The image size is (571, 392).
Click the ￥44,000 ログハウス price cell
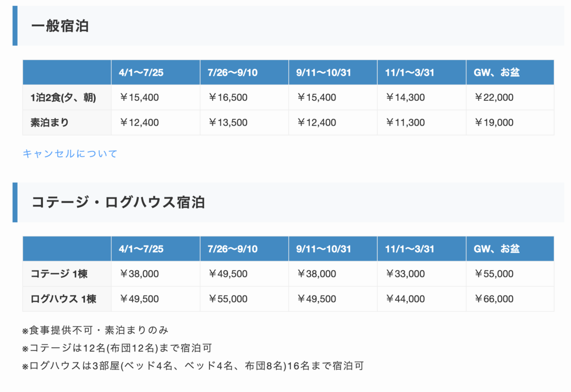405,299
